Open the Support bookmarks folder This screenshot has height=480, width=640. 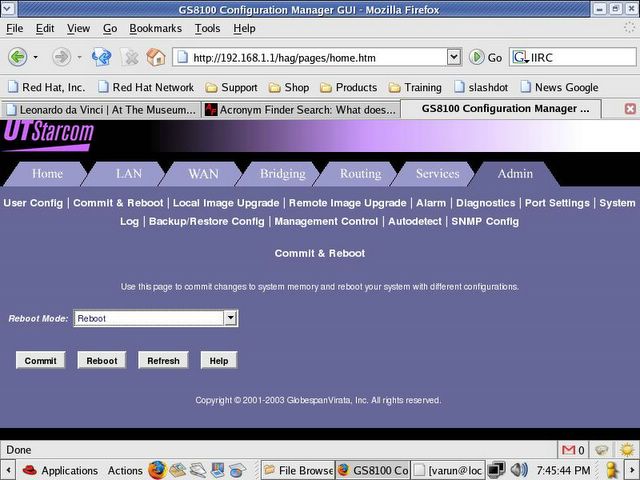[231, 87]
